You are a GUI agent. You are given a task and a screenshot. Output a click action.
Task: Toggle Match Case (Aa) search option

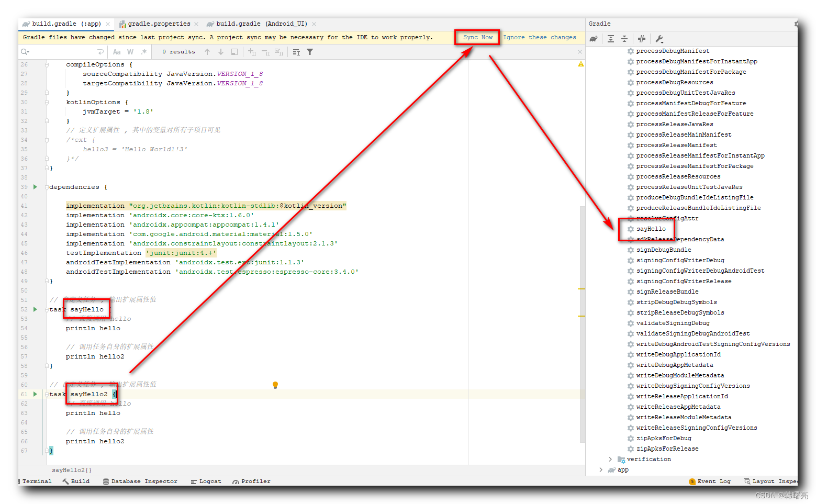tap(117, 52)
